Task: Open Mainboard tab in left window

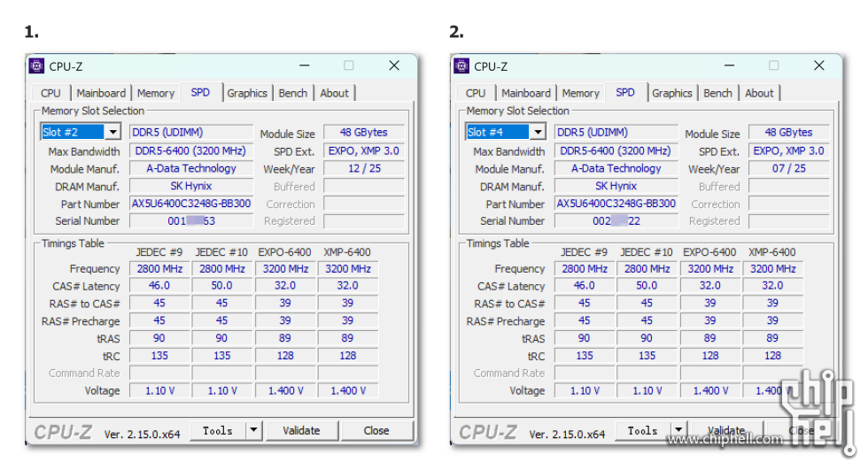Action: pyautogui.click(x=101, y=94)
